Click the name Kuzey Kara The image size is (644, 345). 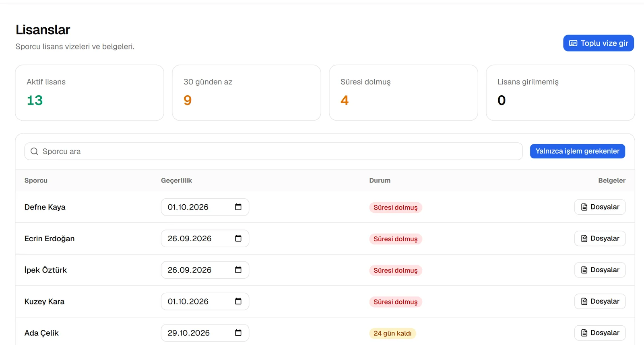[x=44, y=302]
